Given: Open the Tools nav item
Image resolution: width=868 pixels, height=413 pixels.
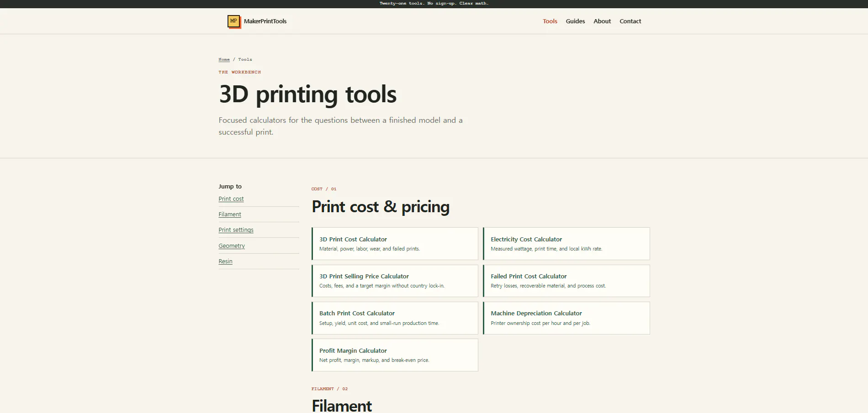Looking at the screenshot, I should (550, 21).
